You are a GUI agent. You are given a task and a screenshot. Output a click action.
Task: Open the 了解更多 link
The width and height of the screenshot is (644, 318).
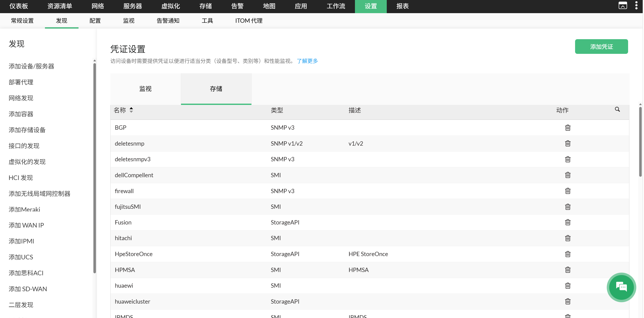coord(307,61)
